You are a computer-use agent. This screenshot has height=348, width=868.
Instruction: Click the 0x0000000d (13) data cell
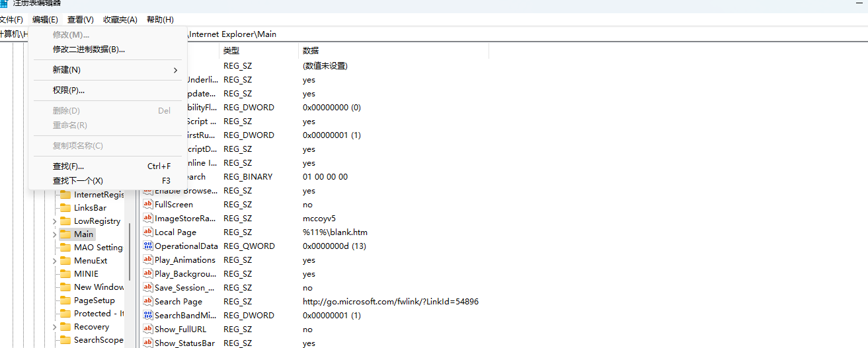(335, 246)
